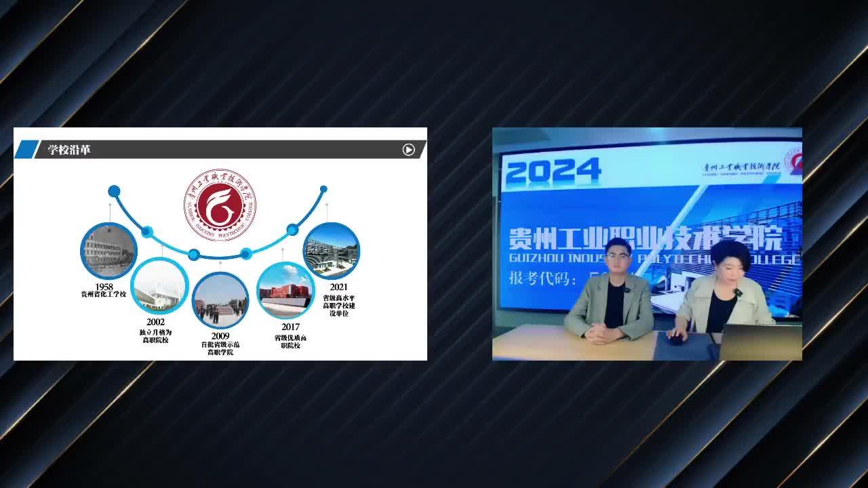
Task: Click the small dot at the timeline arc end
Action: (323, 189)
